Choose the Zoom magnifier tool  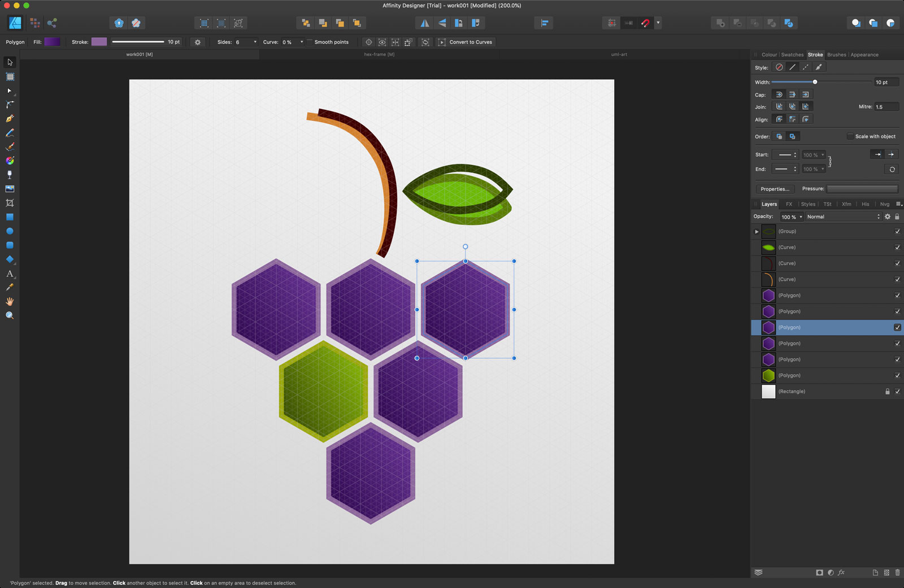10,316
